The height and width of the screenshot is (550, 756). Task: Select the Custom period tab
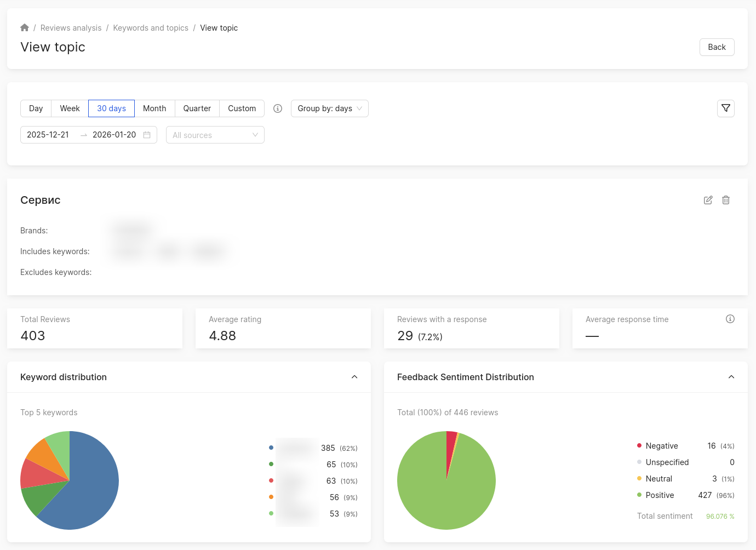click(x=242, y=108)
